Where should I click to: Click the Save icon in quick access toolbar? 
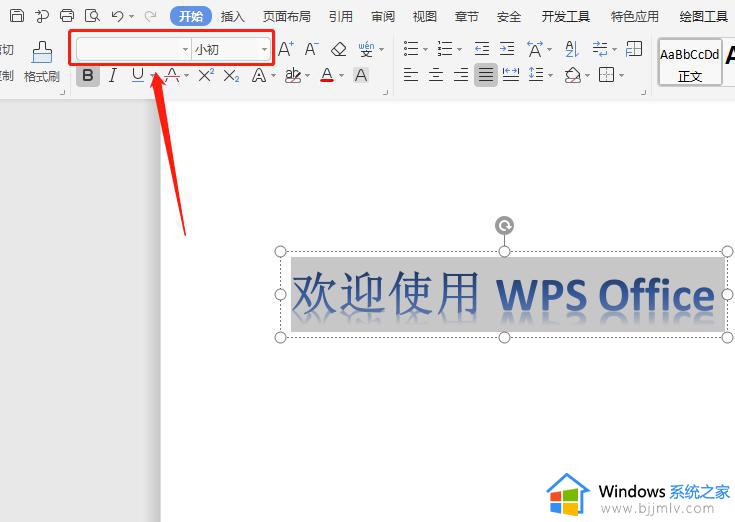[17, 16]
